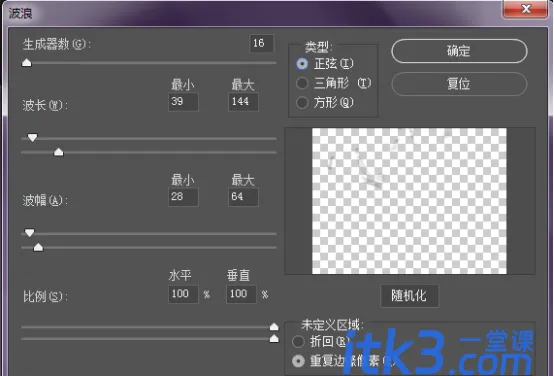
Task: Click the 生成器数 (G) label
Action: click(x=57, y=45)
